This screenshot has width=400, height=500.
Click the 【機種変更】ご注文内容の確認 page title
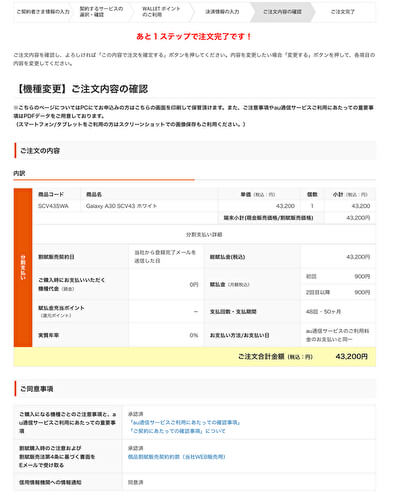click(81, 89)
